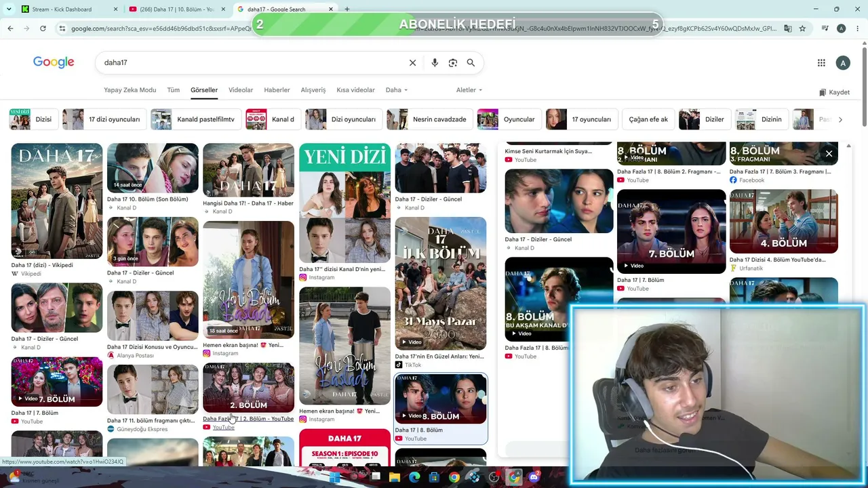Image resolution: width=868 pixels, height=488 pixels.
Task: Go back with the browser back arrow
Action: pos(10,28)
